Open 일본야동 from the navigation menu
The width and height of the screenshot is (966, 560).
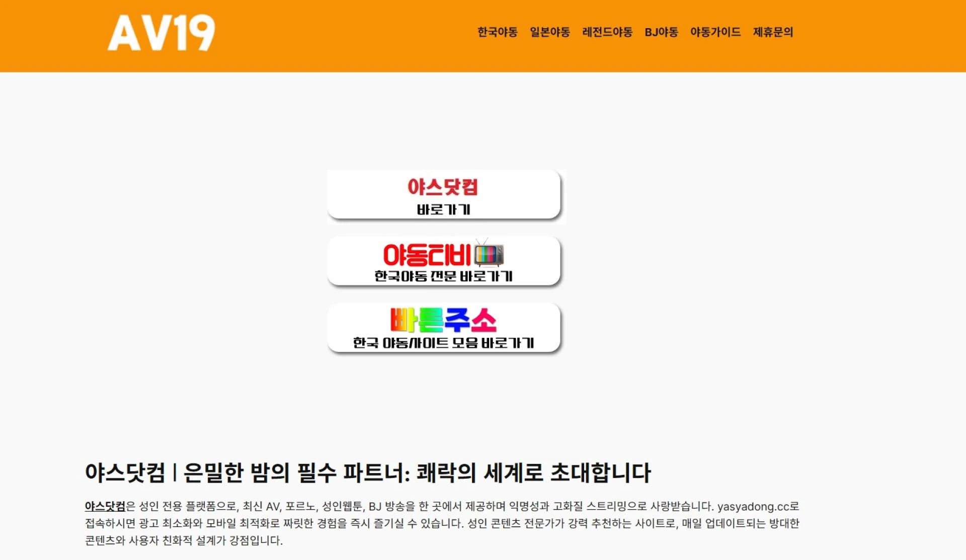click(550, 32)
